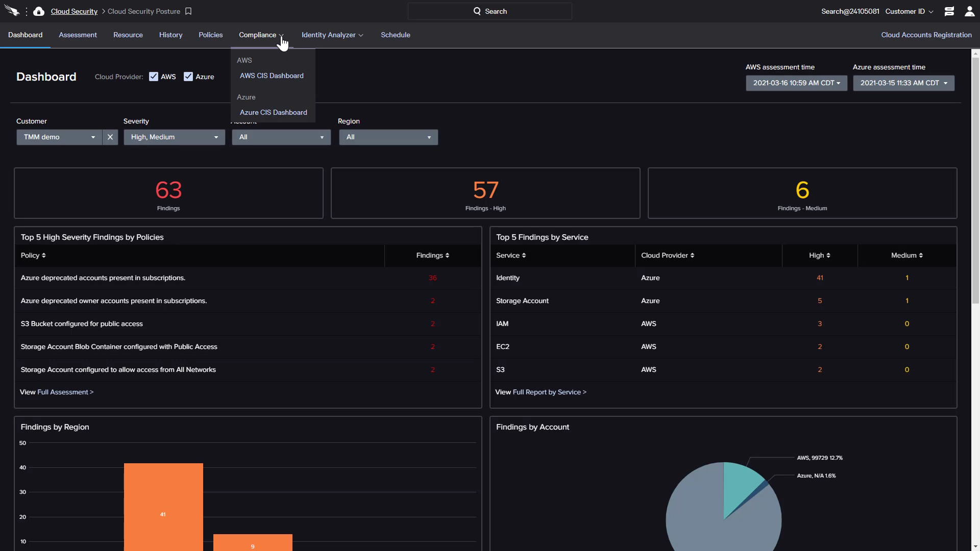The image size is (980, 551).
Task: Switch to the Policies tab
Action: click(x=211, y=35)
